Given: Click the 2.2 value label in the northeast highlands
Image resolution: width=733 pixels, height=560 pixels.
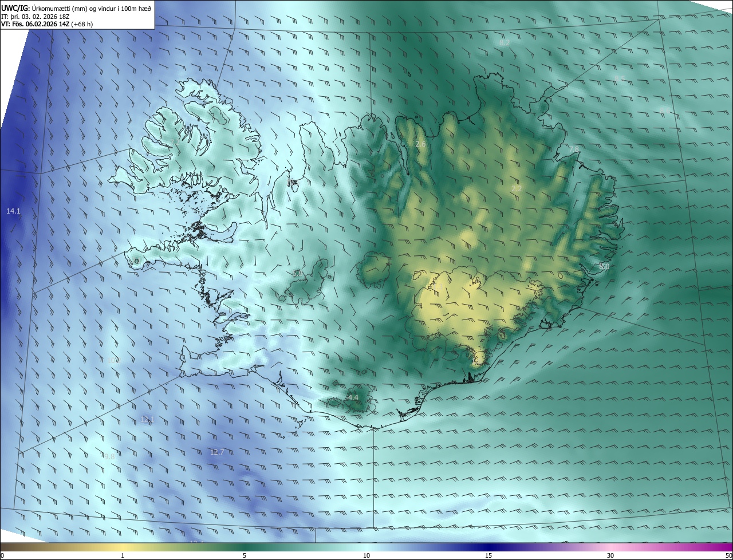Looking at the screenshot, I should [517, 188].
